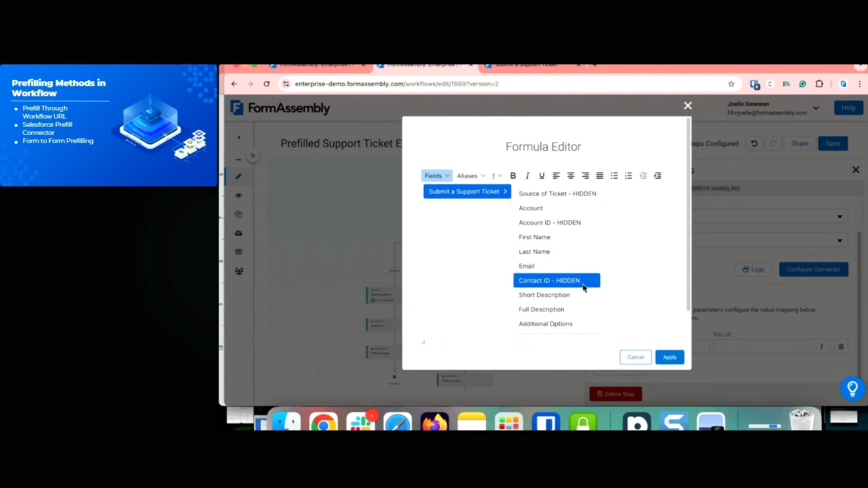Select the copy sidebar icon

coord(239,214)
